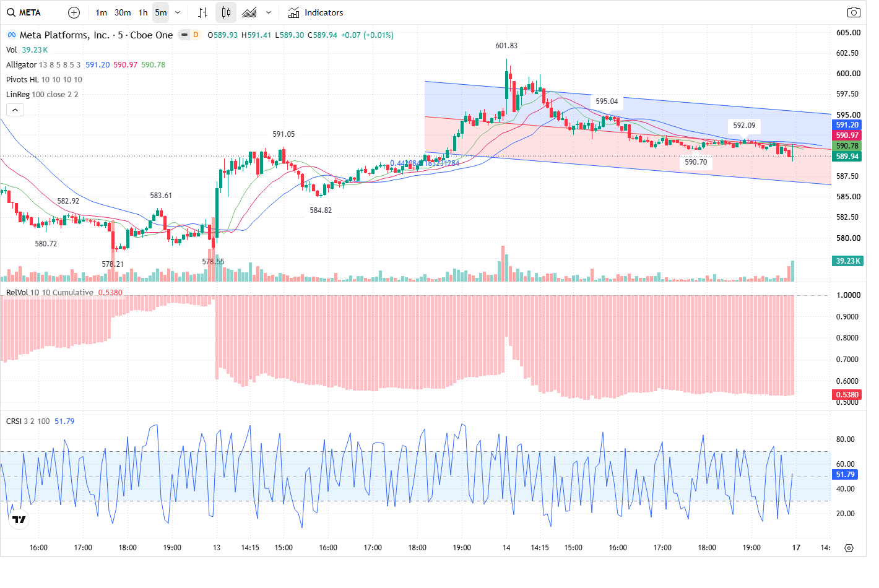Open the Indicators dialog
The height and width of the screenshot is (588, 879).
click(x=316, y=12)
